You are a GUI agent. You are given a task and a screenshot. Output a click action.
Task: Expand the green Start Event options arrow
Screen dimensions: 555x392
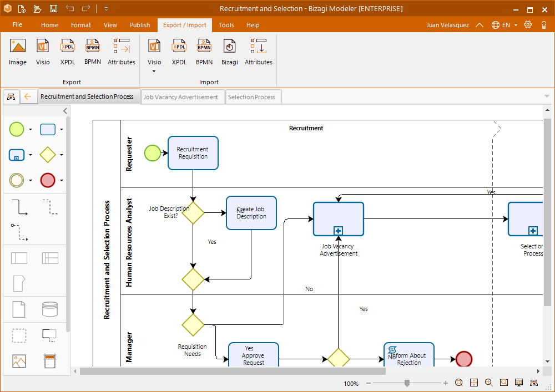31,130
